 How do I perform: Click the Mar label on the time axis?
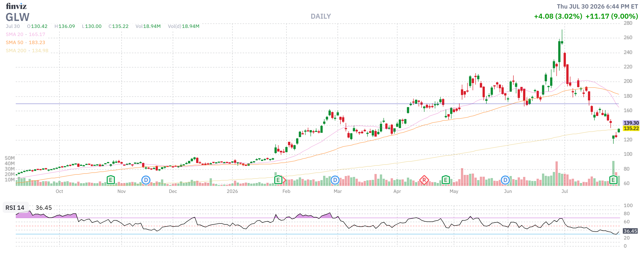tap(338, 191)
